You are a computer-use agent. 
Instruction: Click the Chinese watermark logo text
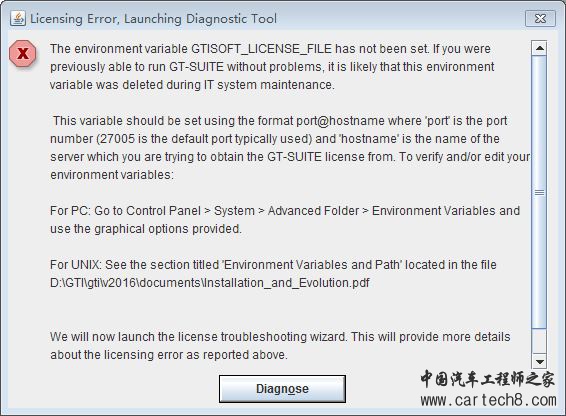click(487, 379)
